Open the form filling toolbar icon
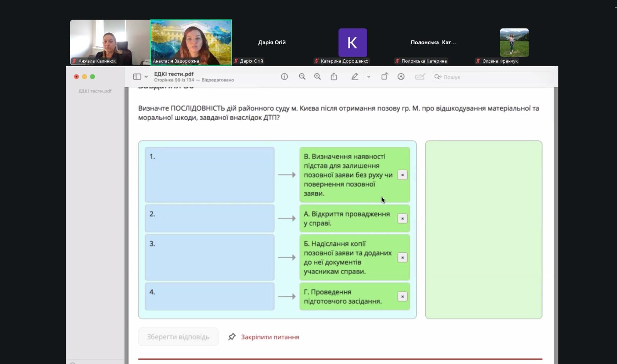The width and height of the screenshot is (617, 364). coord(420,77)
